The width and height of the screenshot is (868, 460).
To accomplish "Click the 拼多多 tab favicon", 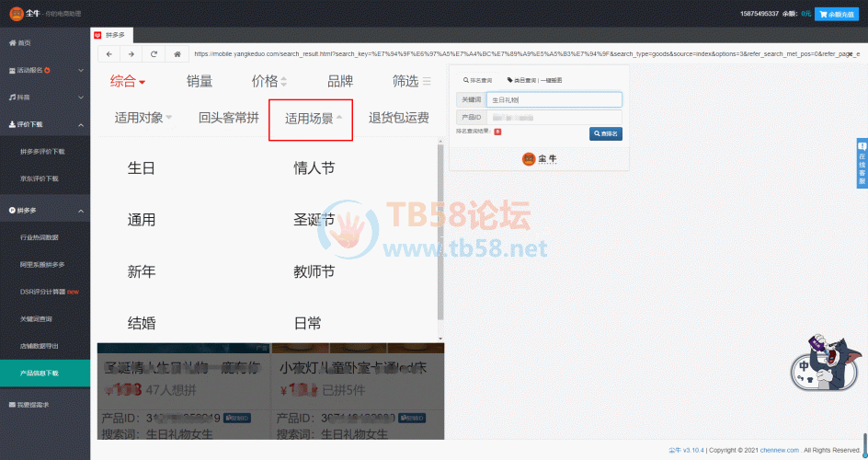I will pyautogui.click(x=98, y=35).
